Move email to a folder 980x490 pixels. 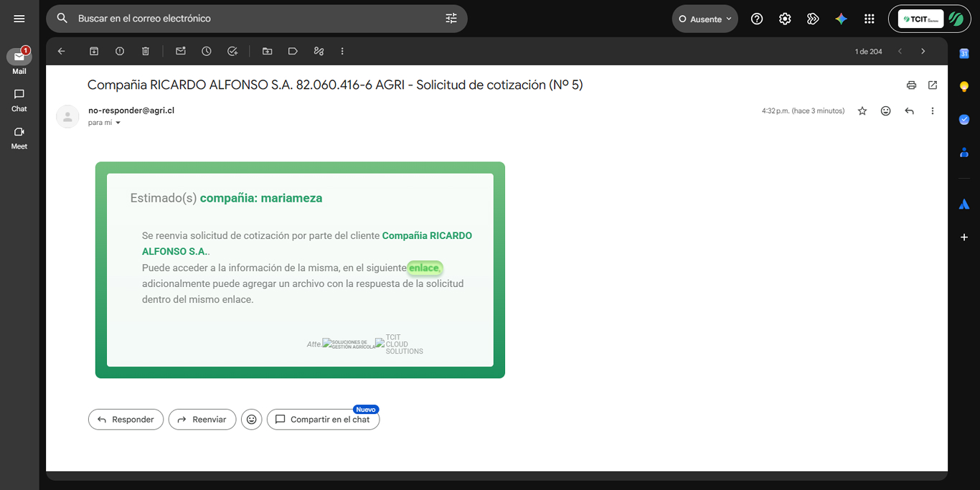point(268,51)
